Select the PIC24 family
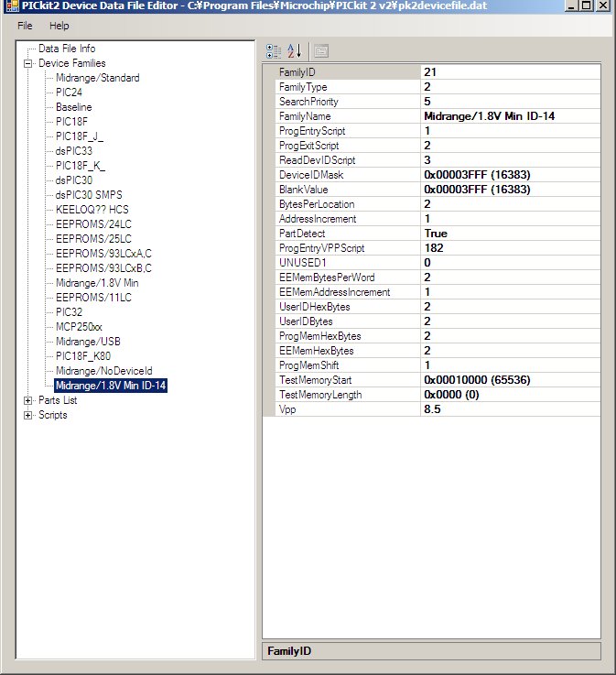The height and width of the screenshot is (675, 616). (x=69, y=93)
